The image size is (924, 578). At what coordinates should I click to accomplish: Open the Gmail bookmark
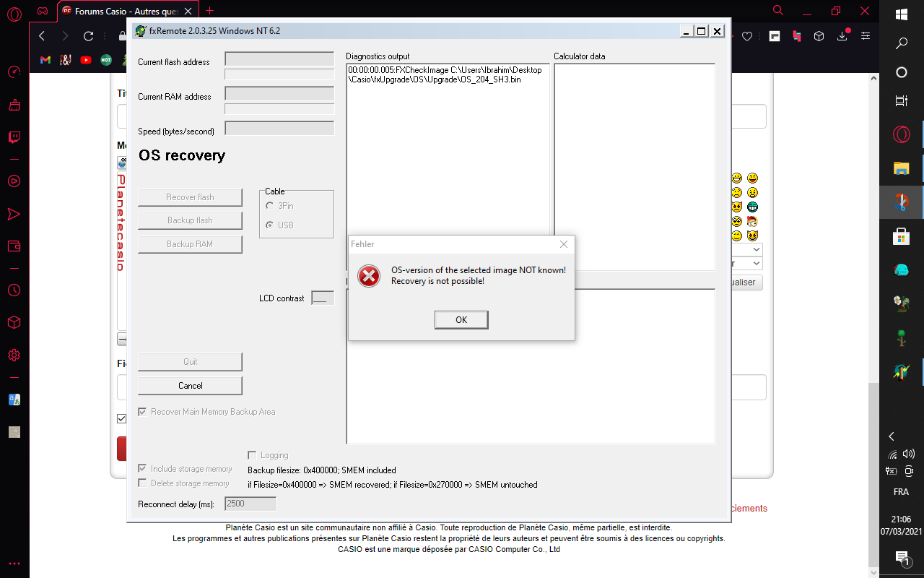(45, 60)
